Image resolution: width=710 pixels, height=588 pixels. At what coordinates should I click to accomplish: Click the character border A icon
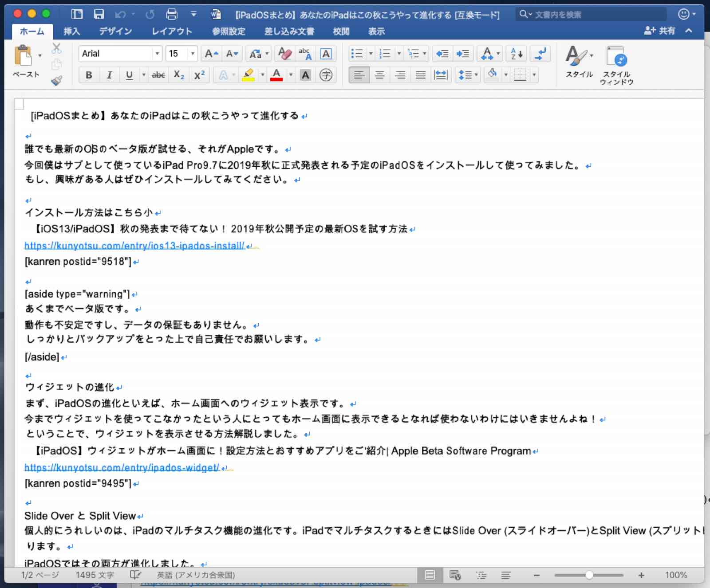pyautogui.click(x=326, y=54)
